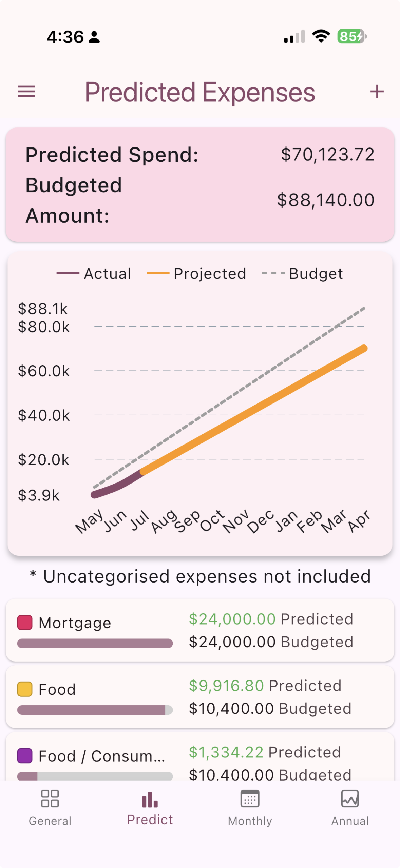Open the Annual chart icon
400x868 pixels.
(350, 798)
